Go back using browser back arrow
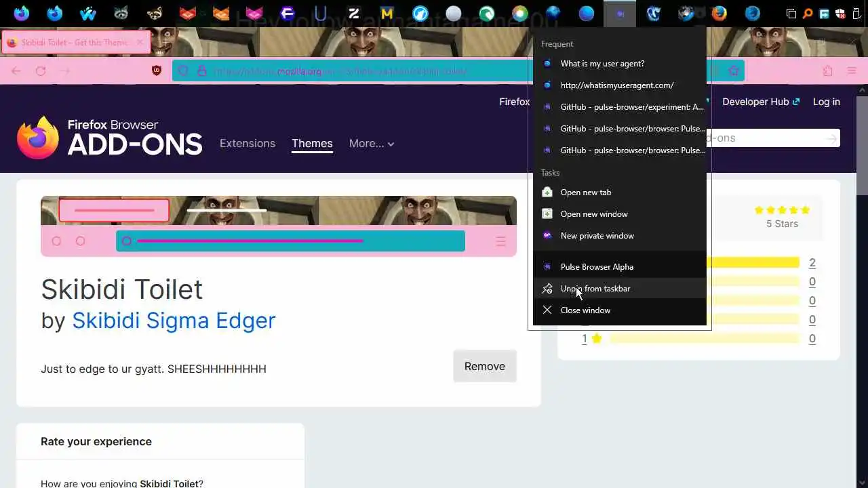Screen dimensions: 868x488 tap(16, 70)
